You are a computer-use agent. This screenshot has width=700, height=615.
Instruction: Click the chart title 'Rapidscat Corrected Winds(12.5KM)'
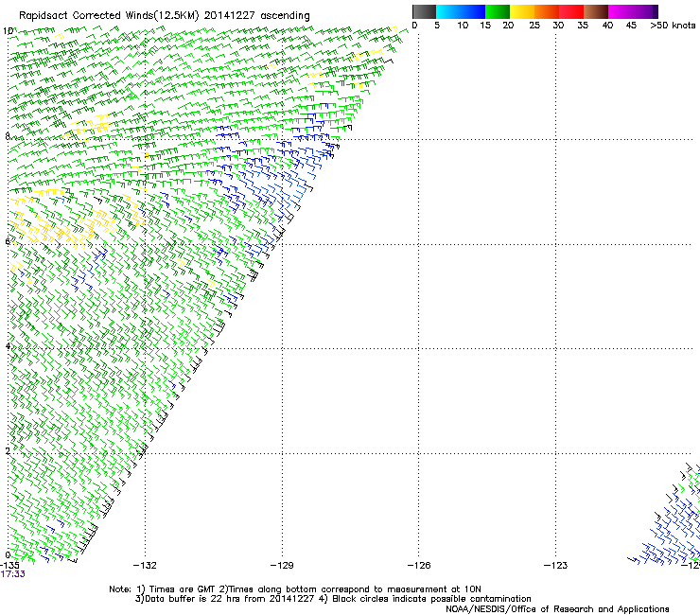click(109, 16)
